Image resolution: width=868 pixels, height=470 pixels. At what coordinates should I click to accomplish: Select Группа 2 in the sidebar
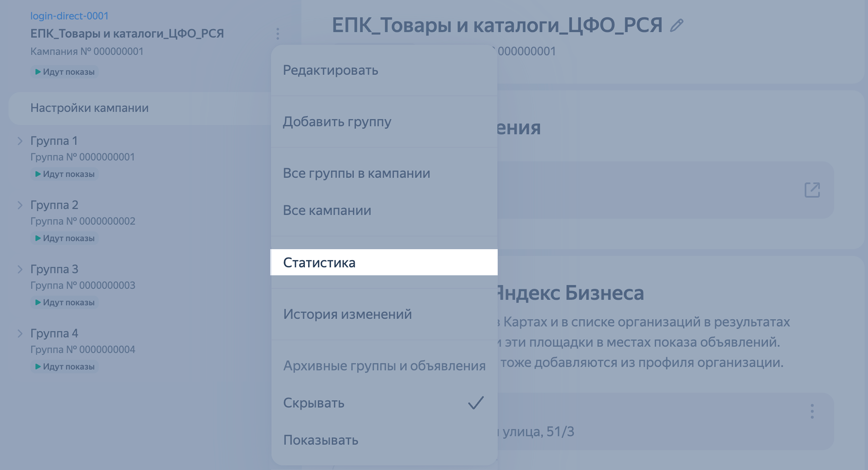click(x=54, y=205)
